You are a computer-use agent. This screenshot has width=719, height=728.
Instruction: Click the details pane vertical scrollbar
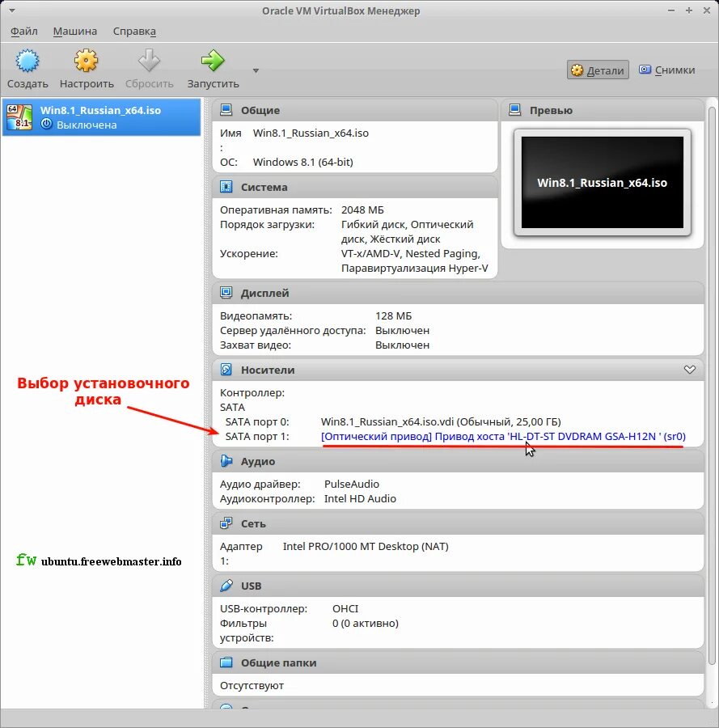coord(712,385)
